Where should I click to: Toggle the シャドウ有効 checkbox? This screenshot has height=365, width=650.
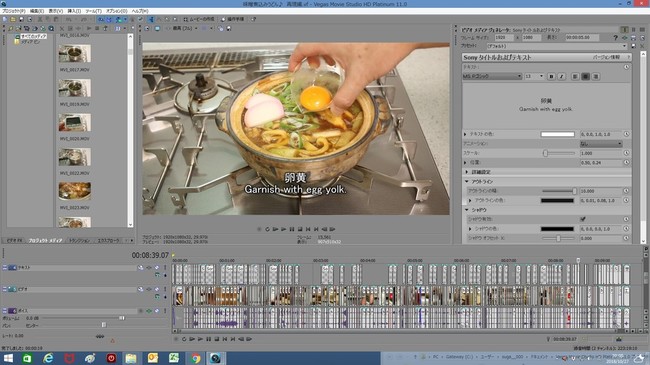583,219
